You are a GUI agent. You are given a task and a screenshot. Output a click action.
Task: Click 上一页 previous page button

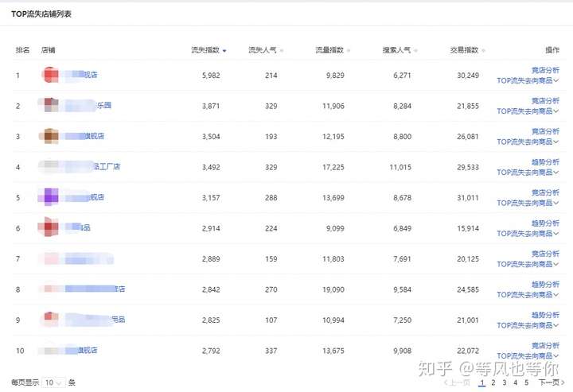point(457,382)
